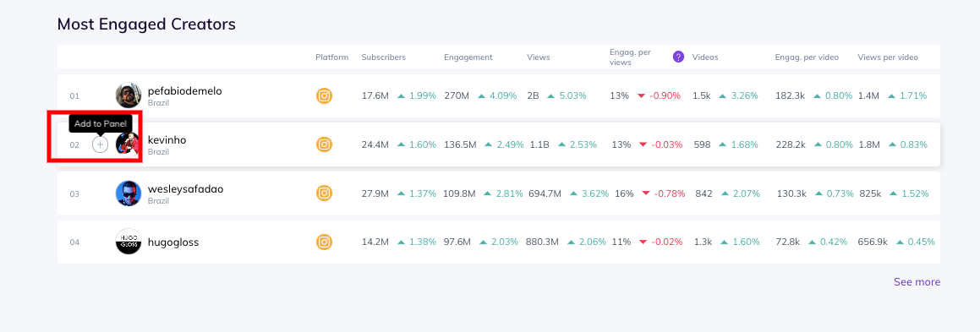Click the Instagram platform icon for kevinho

(x=324, y=144)
